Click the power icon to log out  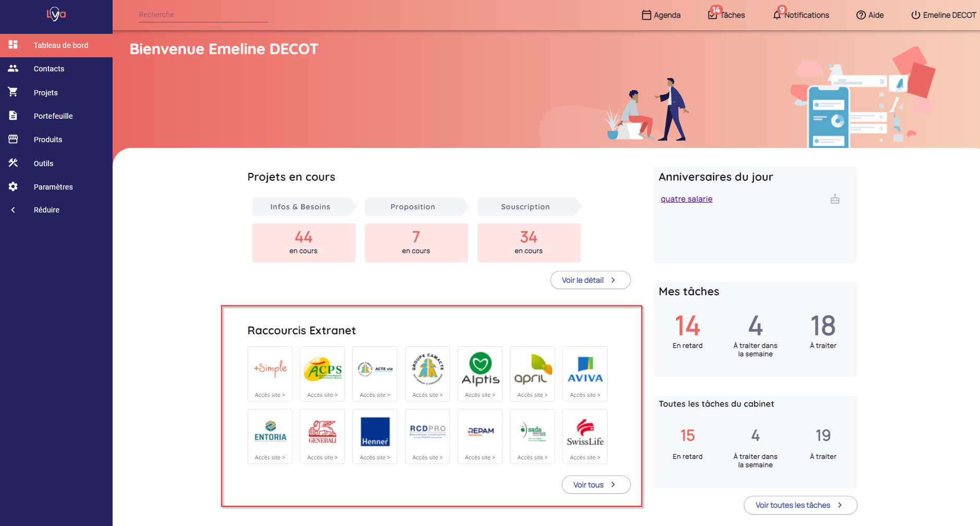click(x=915, y=15)
